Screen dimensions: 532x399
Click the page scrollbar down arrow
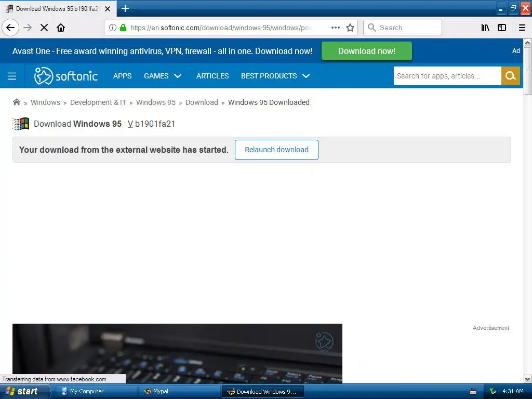527,379
